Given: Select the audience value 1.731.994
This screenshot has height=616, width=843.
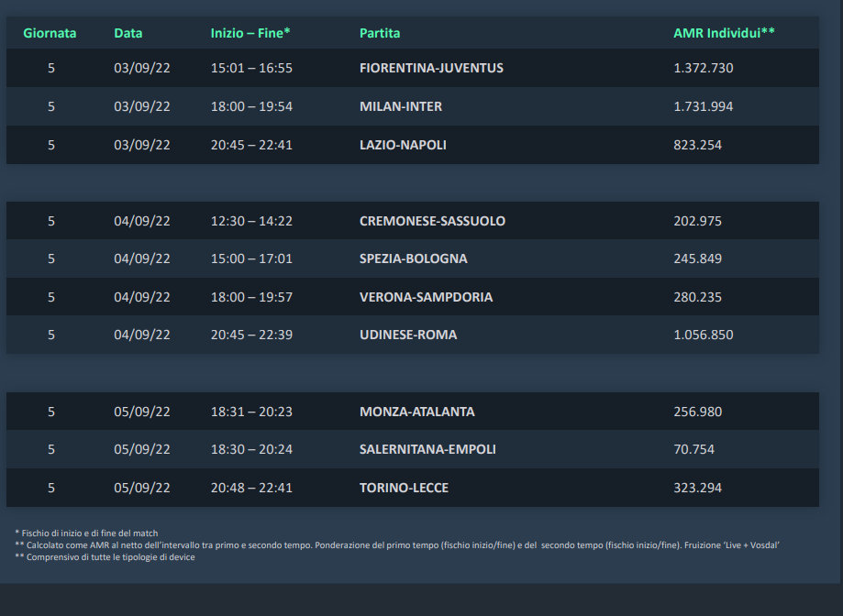Looking at the screenshot, I should coord(704,106).
